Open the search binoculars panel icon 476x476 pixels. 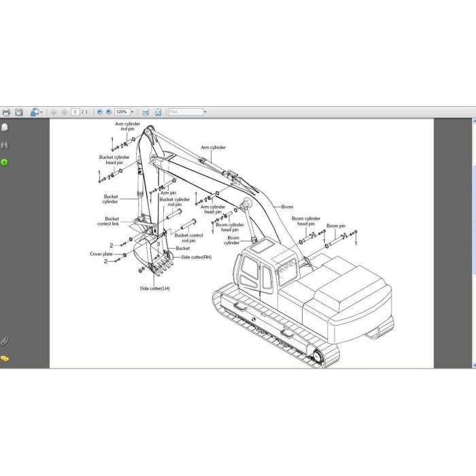4,145
